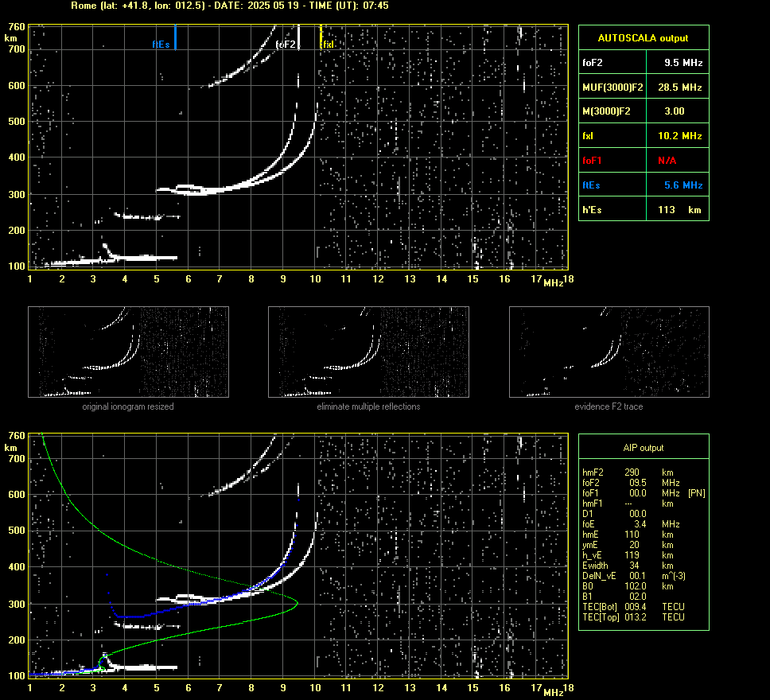Click the h_vE value '119' in AIP output

632,555
